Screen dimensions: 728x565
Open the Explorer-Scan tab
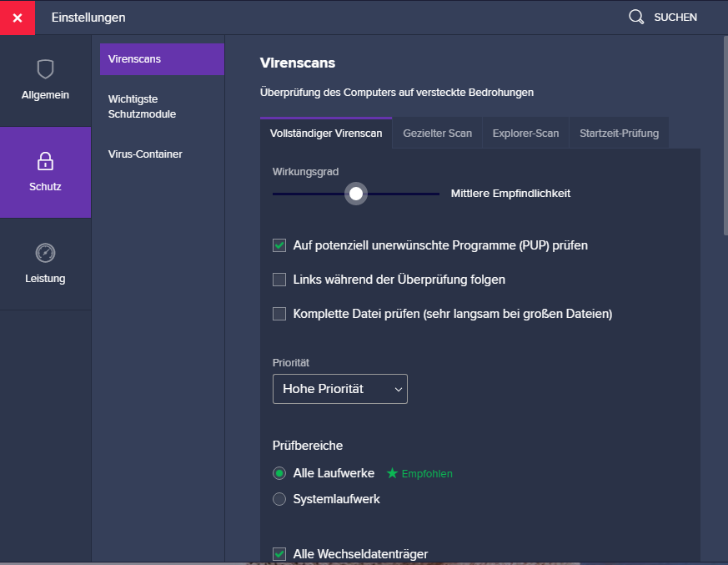(x=525, y=133)
